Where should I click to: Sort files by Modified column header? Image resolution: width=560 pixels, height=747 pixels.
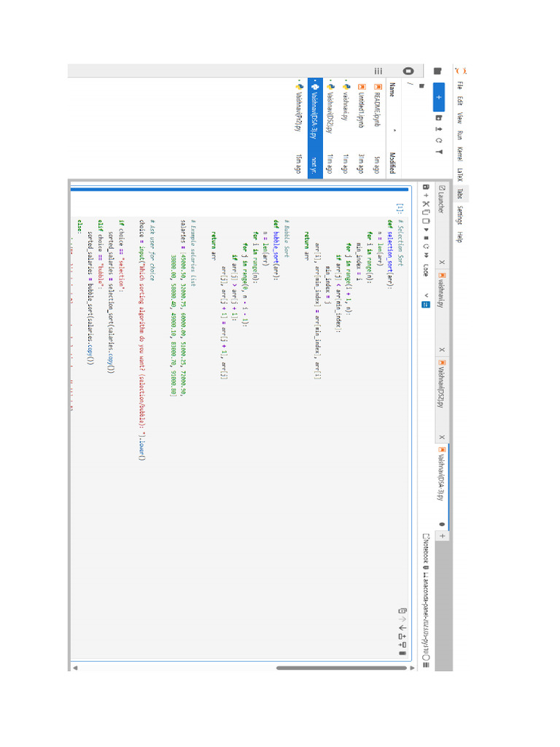tap(392, 163)
